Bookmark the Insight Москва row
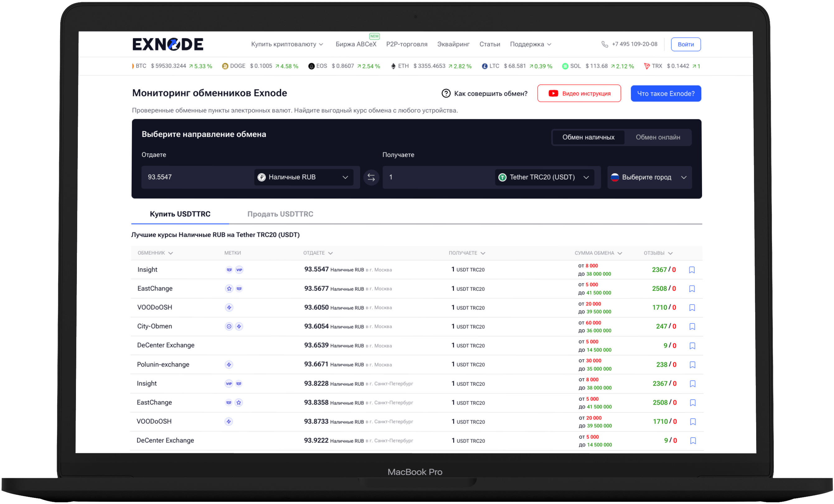The height and width of the screenshot is (504, 834). (692, 270)
